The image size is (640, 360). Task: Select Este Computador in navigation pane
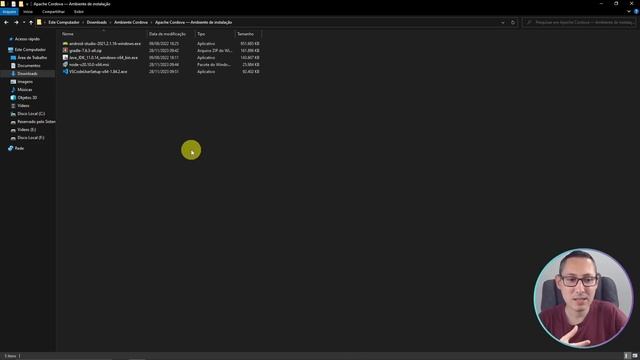pos(30,49)
